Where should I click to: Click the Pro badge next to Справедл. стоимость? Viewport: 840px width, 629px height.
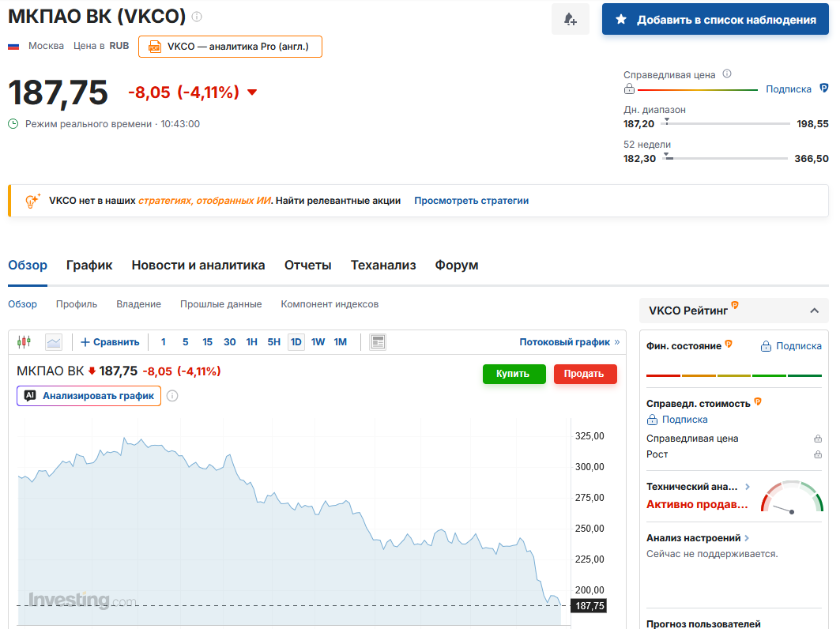pos(758,401)
